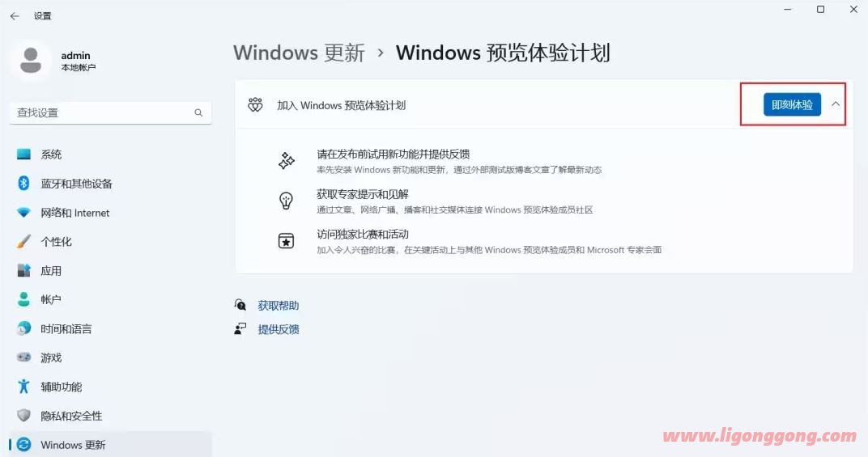Screen dimensions: 868x457
Task: Click the search magnifier icon in 查找设置
Action: coord(198,113)
